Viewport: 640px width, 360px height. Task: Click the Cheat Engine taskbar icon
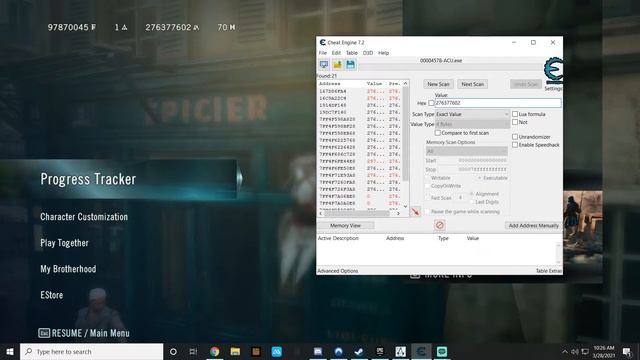[x=421, y=351]
